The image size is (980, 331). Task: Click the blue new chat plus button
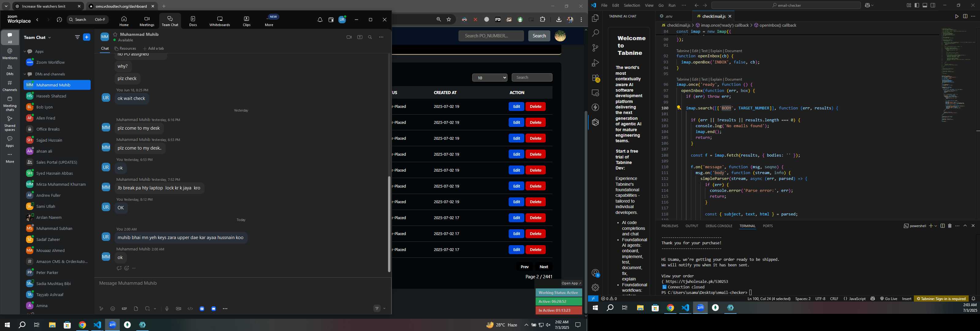click(x=87, y=37)
